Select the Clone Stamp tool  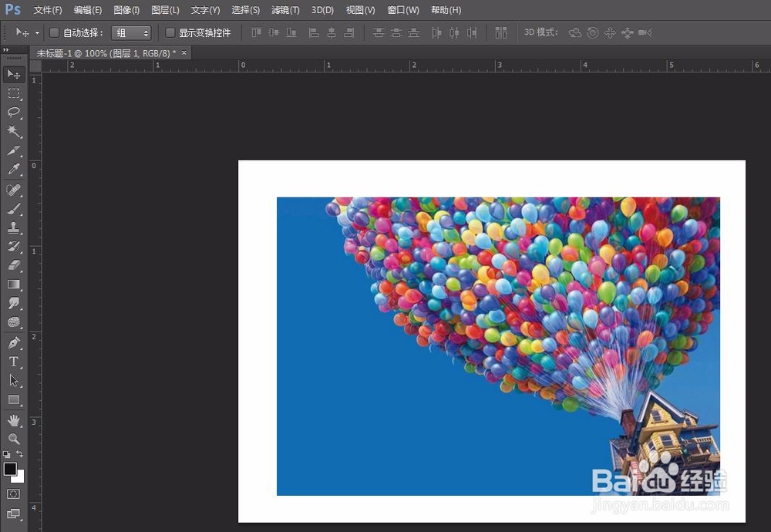point(14,227)
